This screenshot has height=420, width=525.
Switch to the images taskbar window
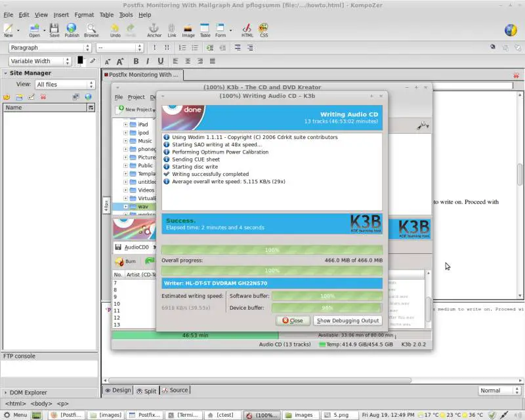[x=300, y=415]
